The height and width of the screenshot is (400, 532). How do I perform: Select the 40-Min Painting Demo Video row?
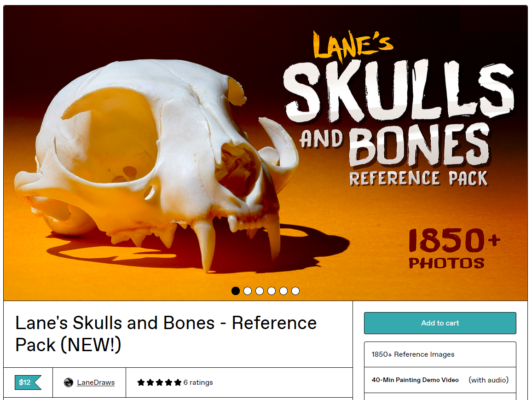coord(440,380)
